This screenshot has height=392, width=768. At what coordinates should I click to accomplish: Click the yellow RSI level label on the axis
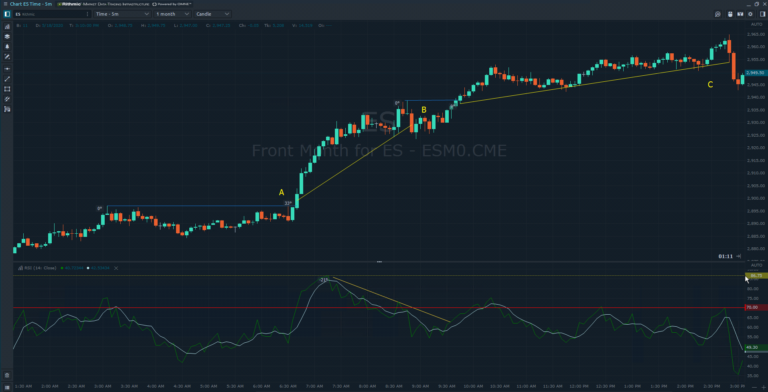tap(755, 276)
